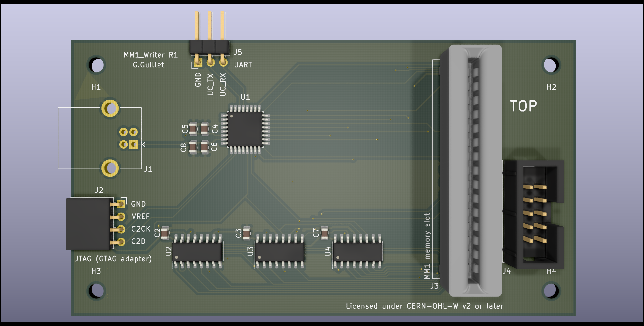The height and width of the screenshot is (326, 644).
Task: Select the U4 SOIC chip
Action: [x=357, y=252]
